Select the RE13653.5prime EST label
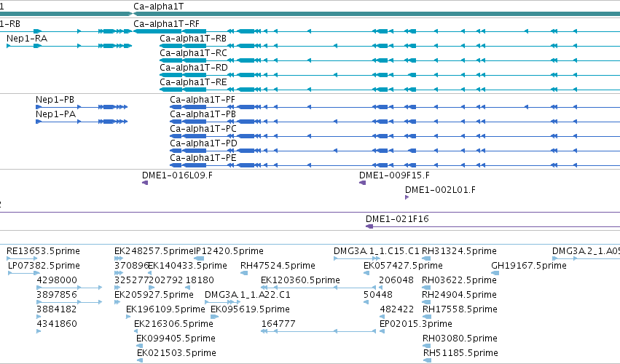620x364 pixels. tap(43, 251)
